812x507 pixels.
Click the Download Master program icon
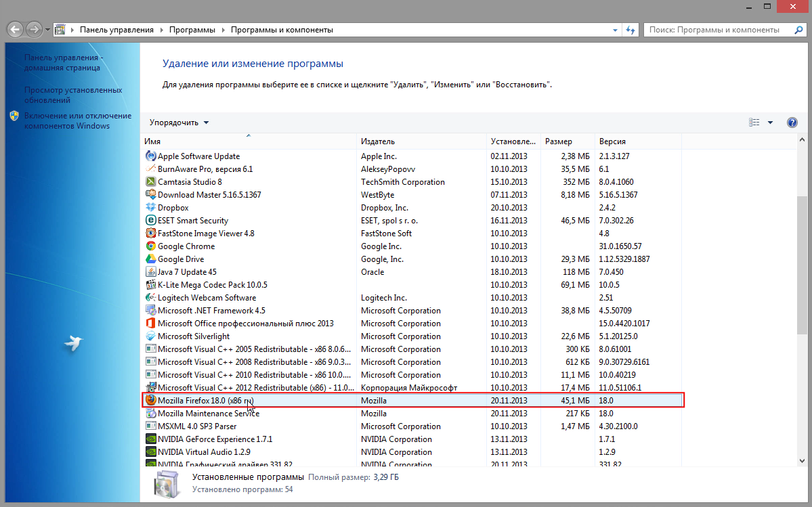[151, 194]
